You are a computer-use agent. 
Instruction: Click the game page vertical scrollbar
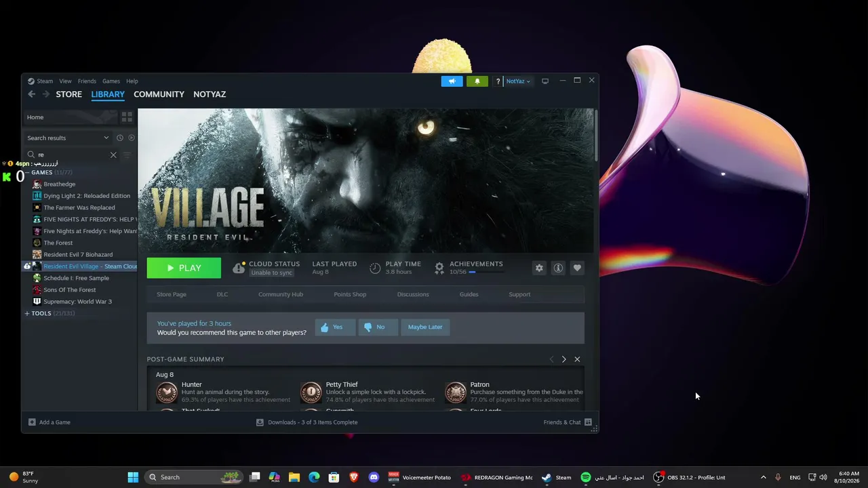coord(595,136)
